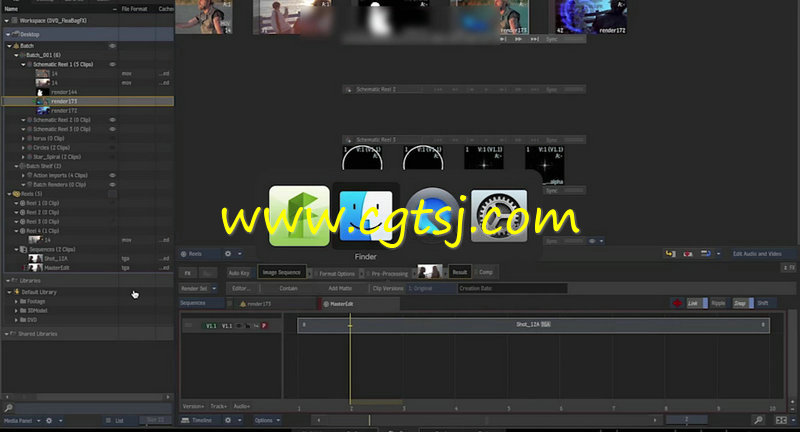Click the Contain button
800x432 pixels.
pos(288,288)
